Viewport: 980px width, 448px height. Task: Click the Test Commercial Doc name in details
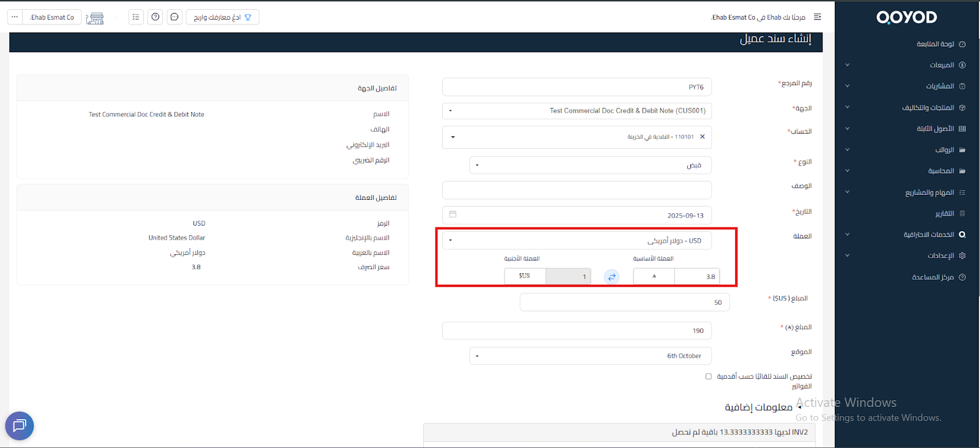146,115
